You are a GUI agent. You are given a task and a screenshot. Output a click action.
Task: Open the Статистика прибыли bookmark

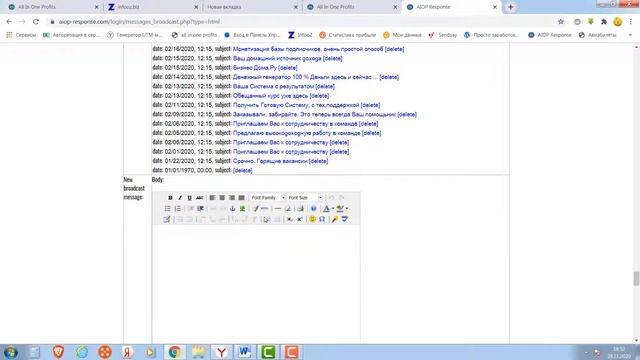click(x=347, y=35)
